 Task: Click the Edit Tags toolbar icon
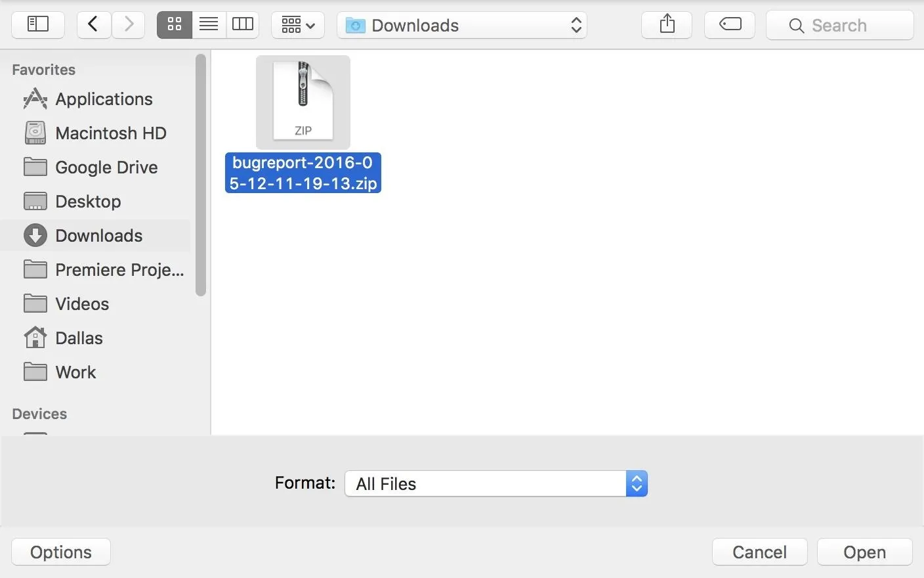[730, 25]
